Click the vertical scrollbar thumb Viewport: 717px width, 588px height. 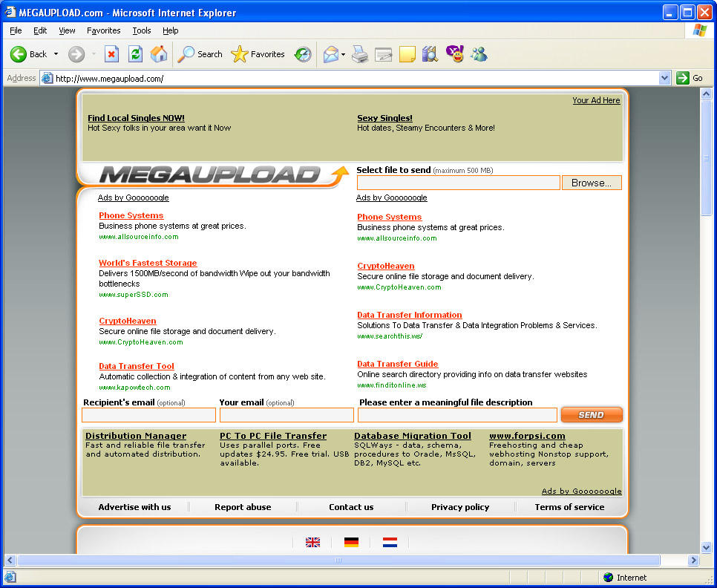click(706, 158)
